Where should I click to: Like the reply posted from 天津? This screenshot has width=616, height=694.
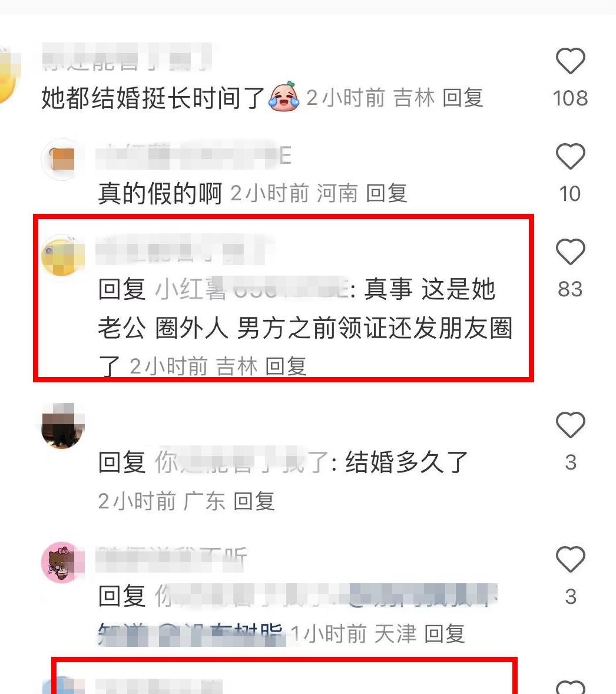click(x=571, y=559)
